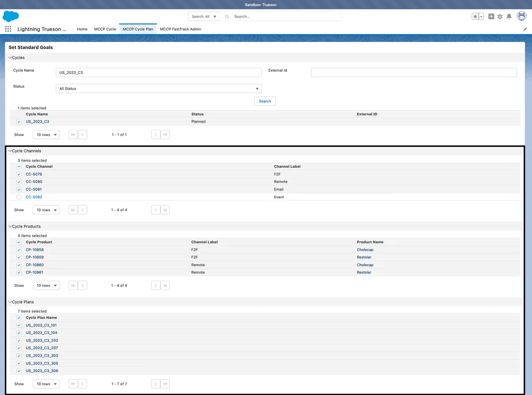The image size is (532, 395).
Task: Click the pencil edit navigation icon
Action: click(525, 29)
